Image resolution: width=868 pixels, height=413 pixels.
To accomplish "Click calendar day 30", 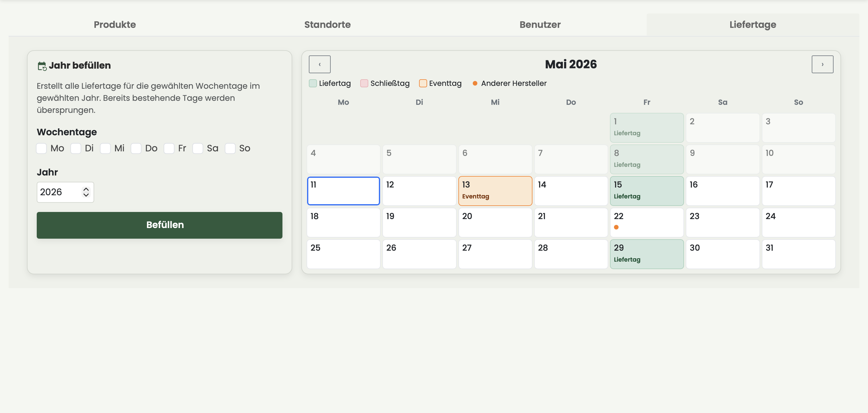I will click(722, 254).
